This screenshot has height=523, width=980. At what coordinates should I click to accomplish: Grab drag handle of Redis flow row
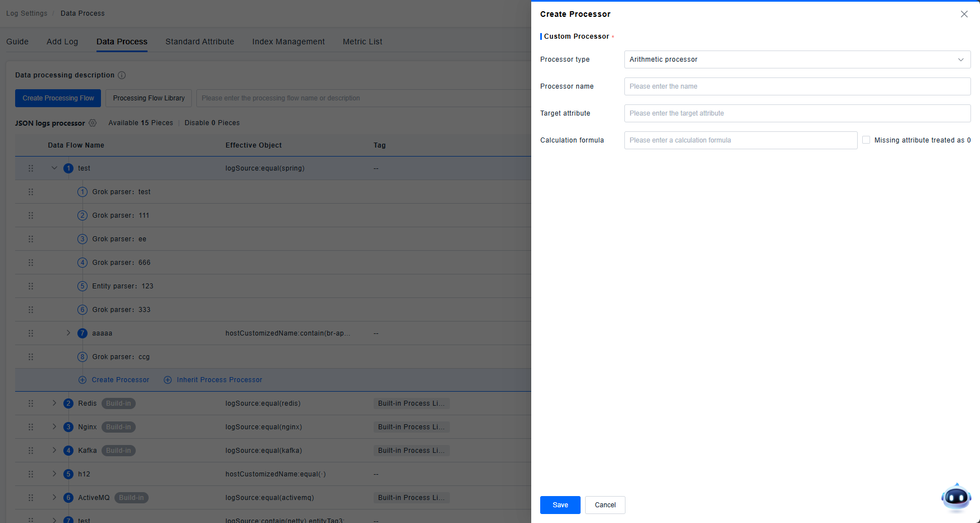coord(31,403)
